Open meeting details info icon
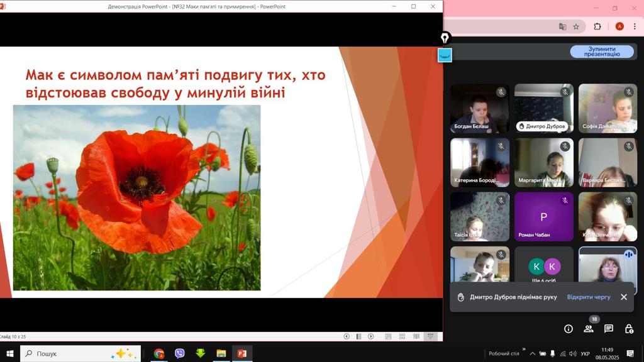644x362 pixels. click(x=569, y=329)
